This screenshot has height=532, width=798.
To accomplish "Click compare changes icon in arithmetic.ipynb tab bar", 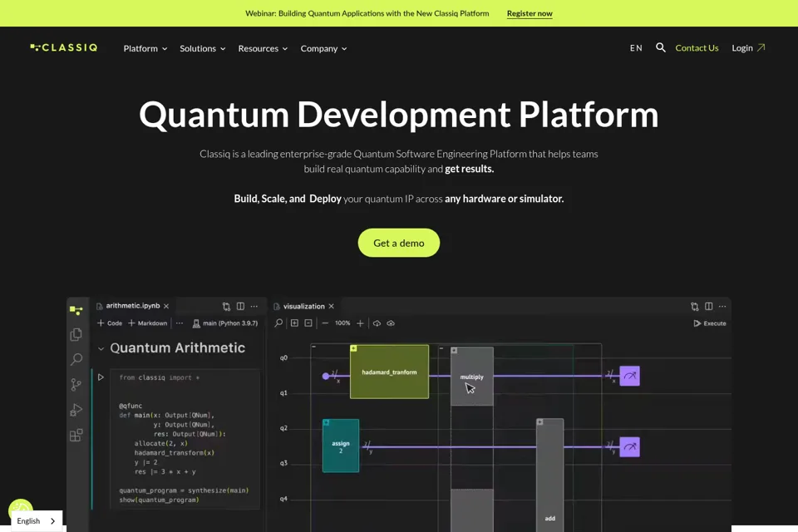I will [226, 306].
